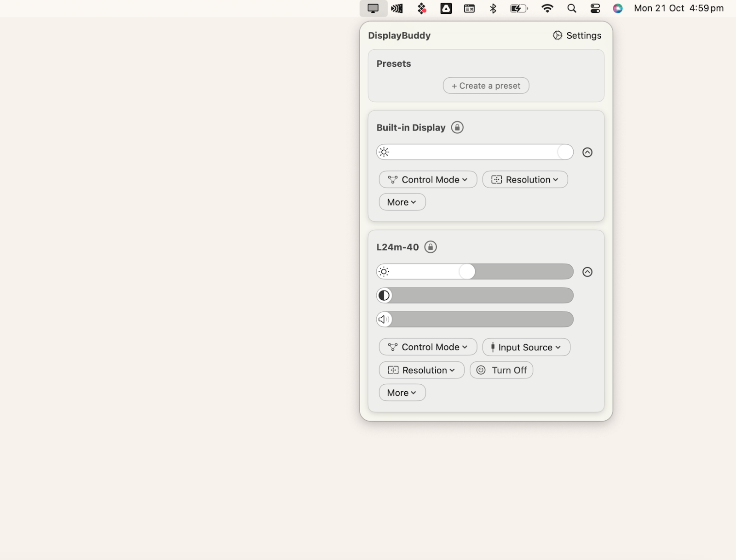The image size is (736, 560).
Task: Click the date and time clock
Action: point(678,8)
